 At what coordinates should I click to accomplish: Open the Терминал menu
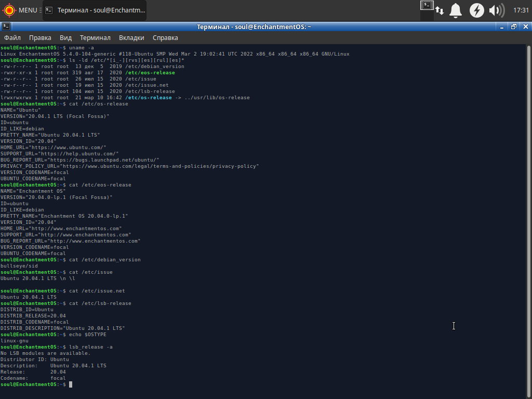(x=95, y=37)
